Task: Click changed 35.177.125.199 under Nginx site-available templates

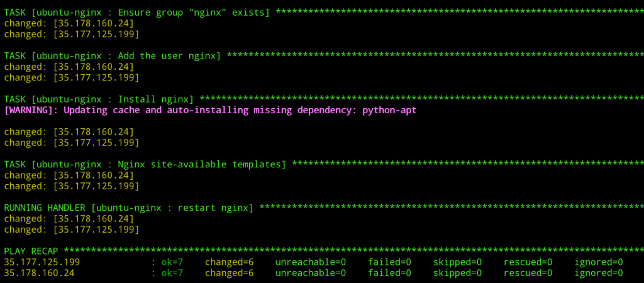Action: 72,187
